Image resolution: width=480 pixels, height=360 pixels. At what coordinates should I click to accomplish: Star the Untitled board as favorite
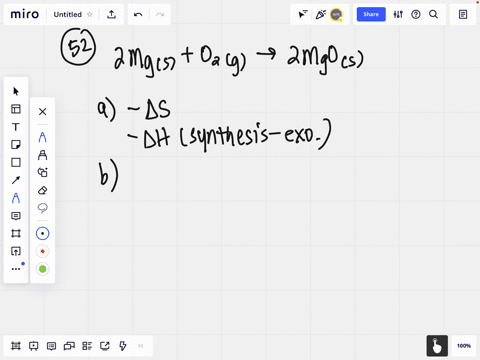[x=89, y=15]
